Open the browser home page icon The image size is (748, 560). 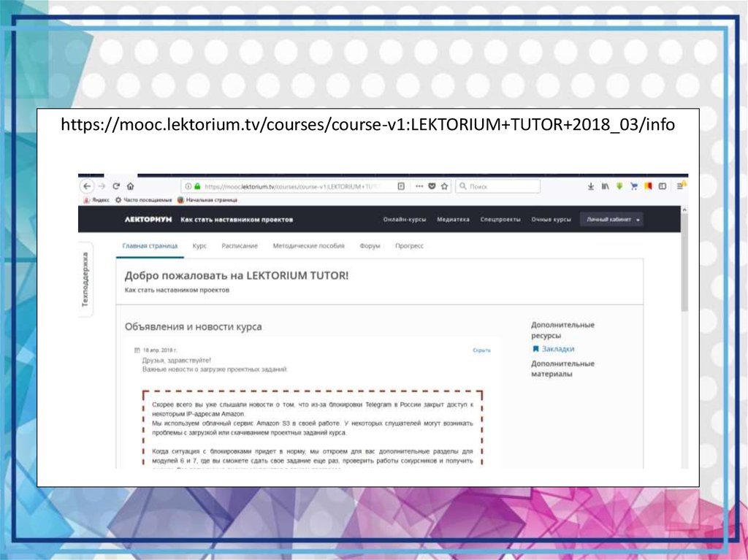click(130, 186)
